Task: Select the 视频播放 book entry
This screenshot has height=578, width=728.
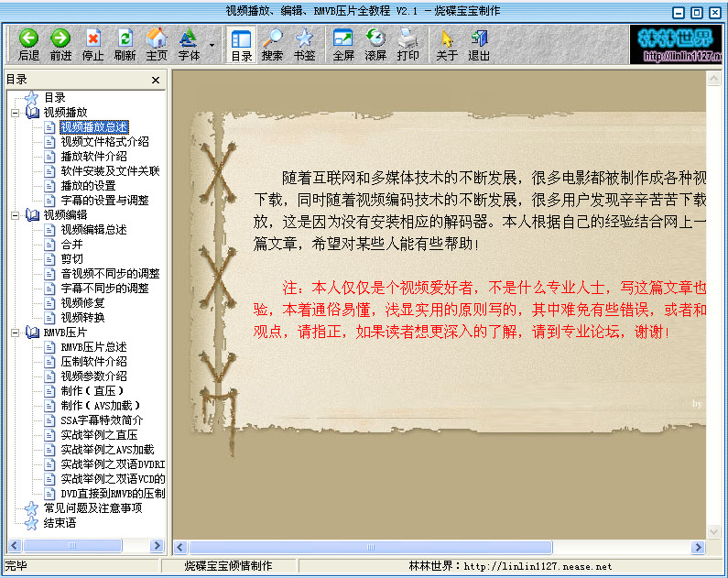Action: pyautogui.click(x=65, y=113)
